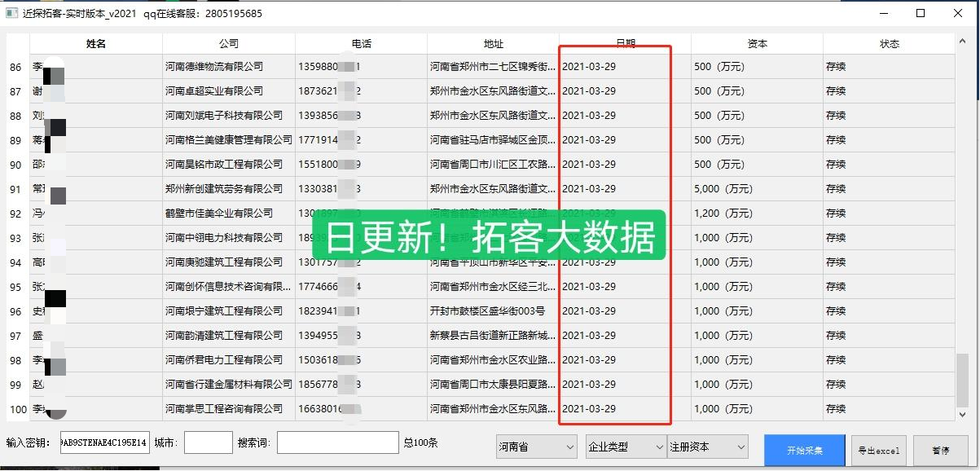The image size is (980, 471).
Task: Select the 河南省行建金属材料有限公司 cell
Action: pos(229,385)
